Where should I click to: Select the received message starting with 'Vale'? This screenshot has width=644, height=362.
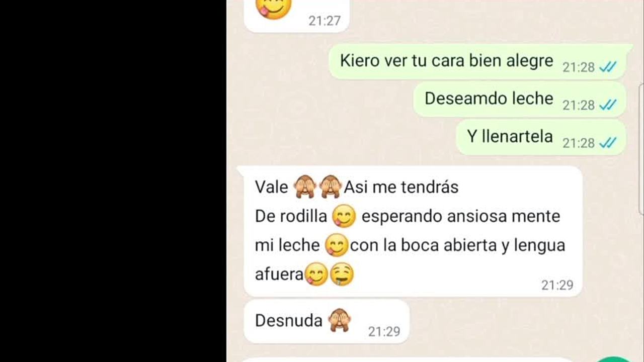click(410, 231)
